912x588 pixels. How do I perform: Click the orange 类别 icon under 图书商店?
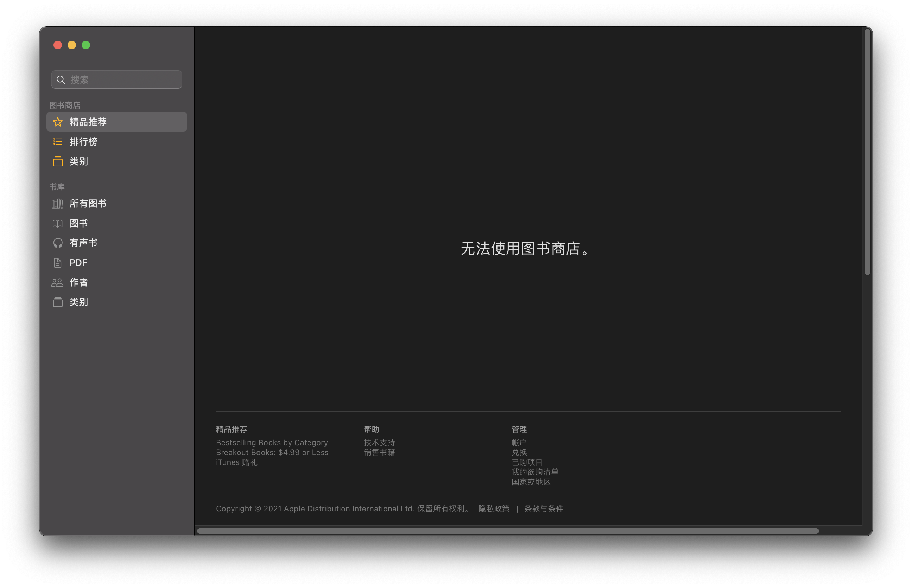[58, 161]
